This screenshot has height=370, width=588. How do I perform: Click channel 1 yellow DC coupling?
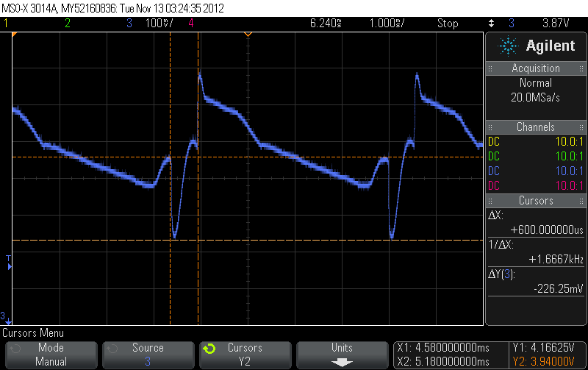[x=494, y=141]
